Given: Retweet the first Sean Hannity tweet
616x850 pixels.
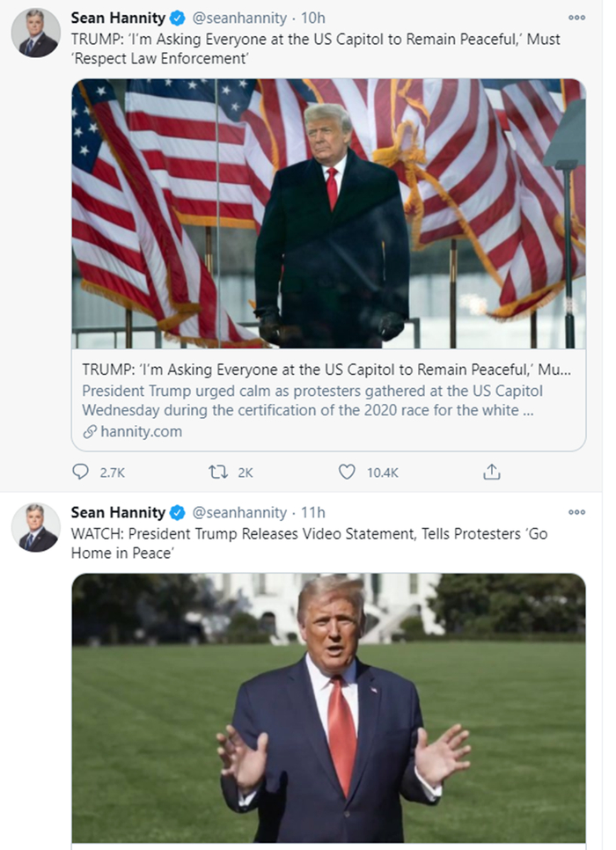Looking at the screenshot, I should click(x=217, y=473).
